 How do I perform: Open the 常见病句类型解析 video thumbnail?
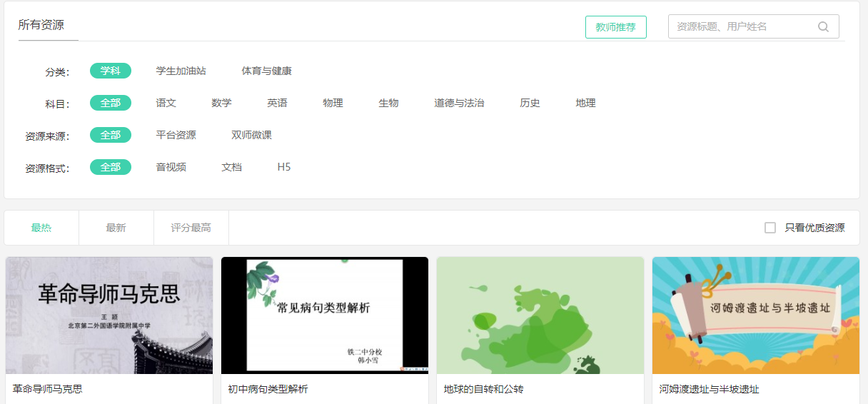(x=325, y=315)
